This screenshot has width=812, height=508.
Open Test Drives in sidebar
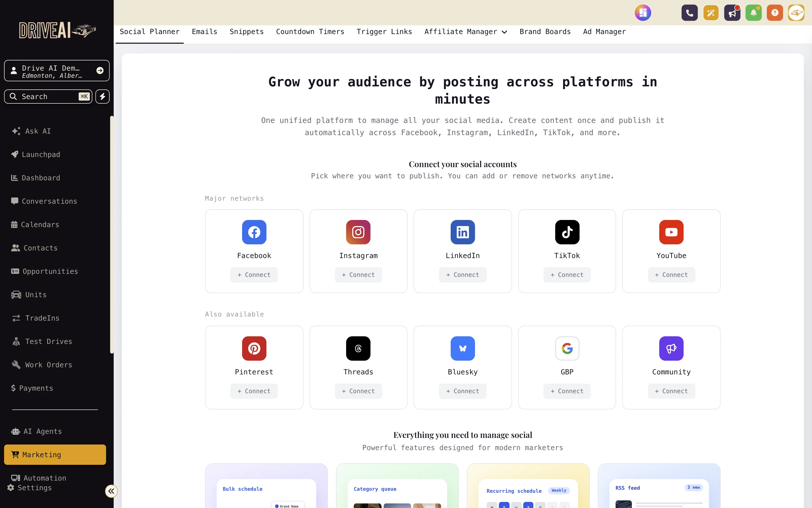[x=55, y=341]
